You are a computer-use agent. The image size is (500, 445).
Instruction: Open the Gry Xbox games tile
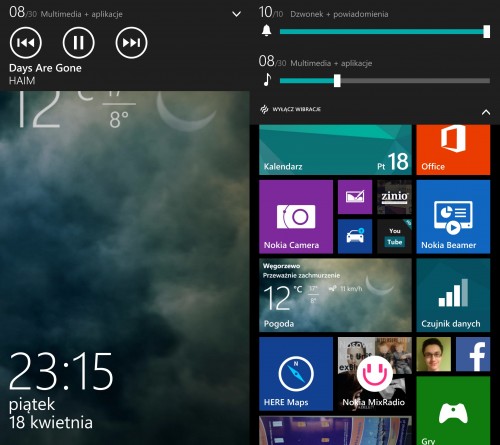point(453,411)
